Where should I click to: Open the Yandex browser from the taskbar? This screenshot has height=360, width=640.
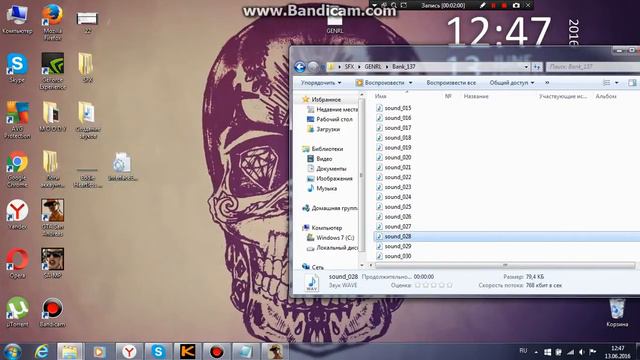click(129, 351)
